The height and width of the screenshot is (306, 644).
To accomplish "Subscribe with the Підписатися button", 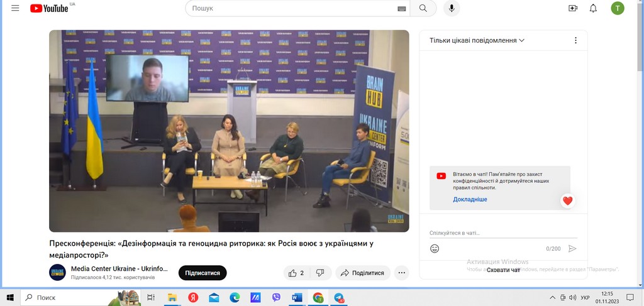I will click(x=203, y=273).
